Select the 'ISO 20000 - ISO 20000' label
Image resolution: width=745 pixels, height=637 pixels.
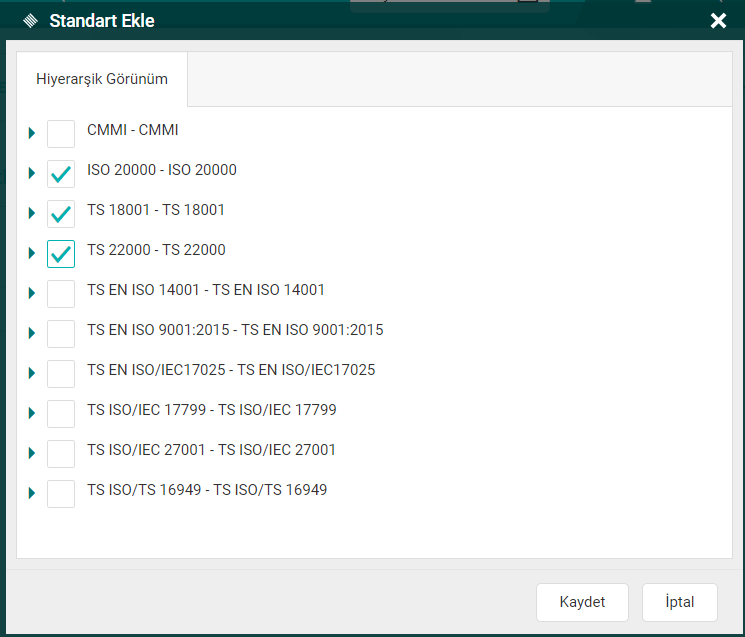[162, 170]
